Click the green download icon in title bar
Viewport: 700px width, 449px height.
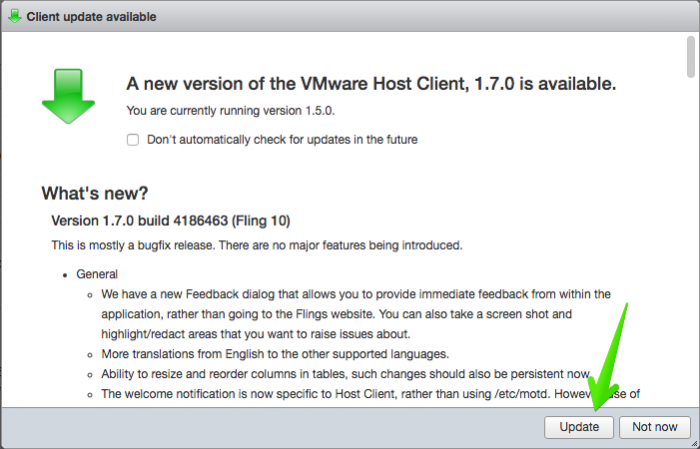coord(15,17)
